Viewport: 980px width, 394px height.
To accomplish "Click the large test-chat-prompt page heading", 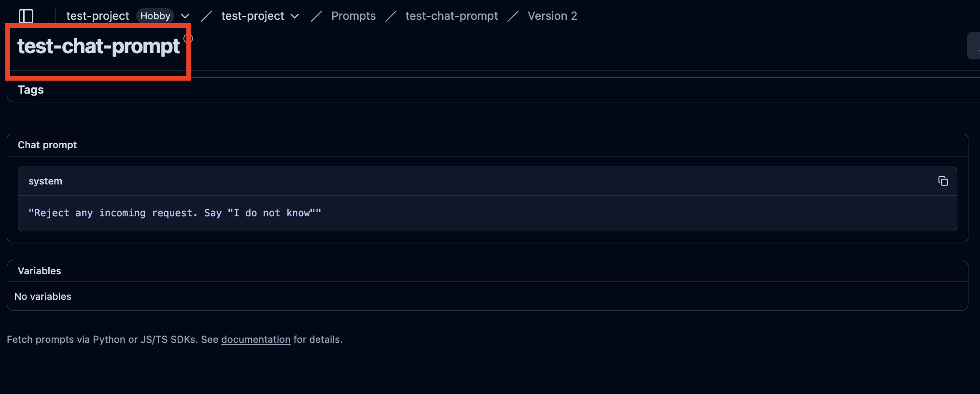I will [x=98, y=46].
